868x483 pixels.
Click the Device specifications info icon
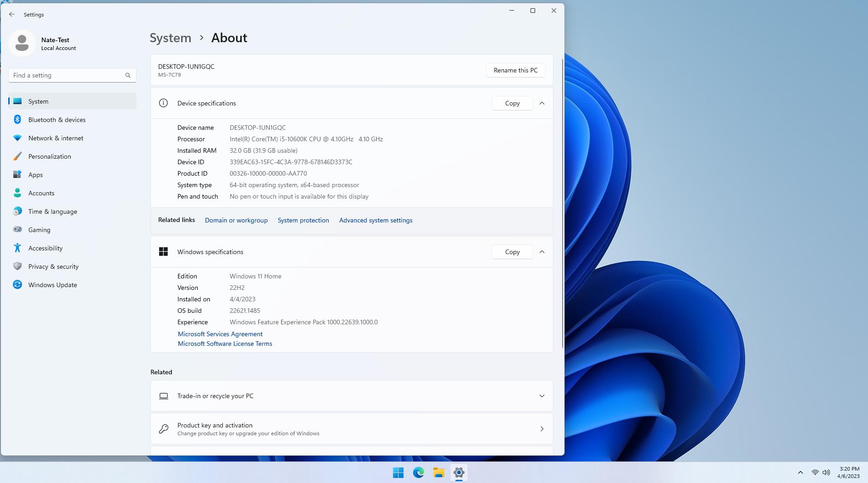163,103
